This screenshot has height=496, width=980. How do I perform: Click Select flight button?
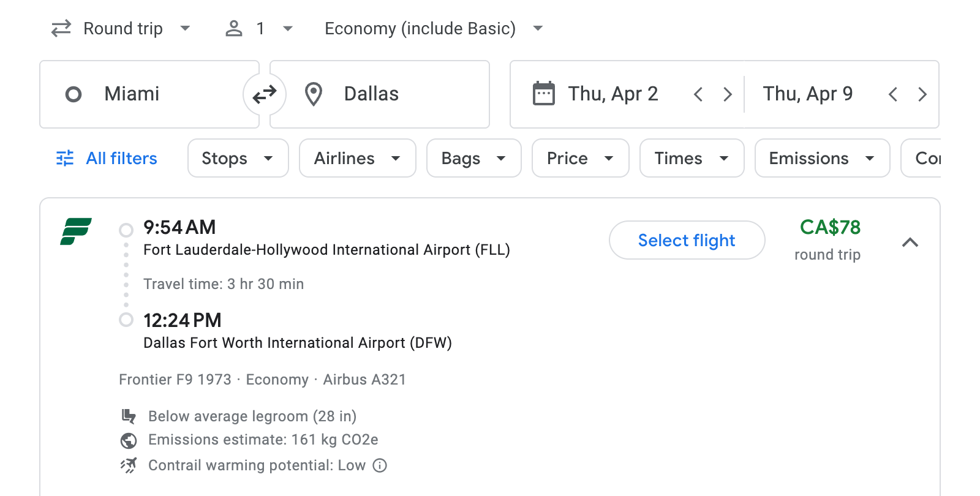tap(687, 240)
